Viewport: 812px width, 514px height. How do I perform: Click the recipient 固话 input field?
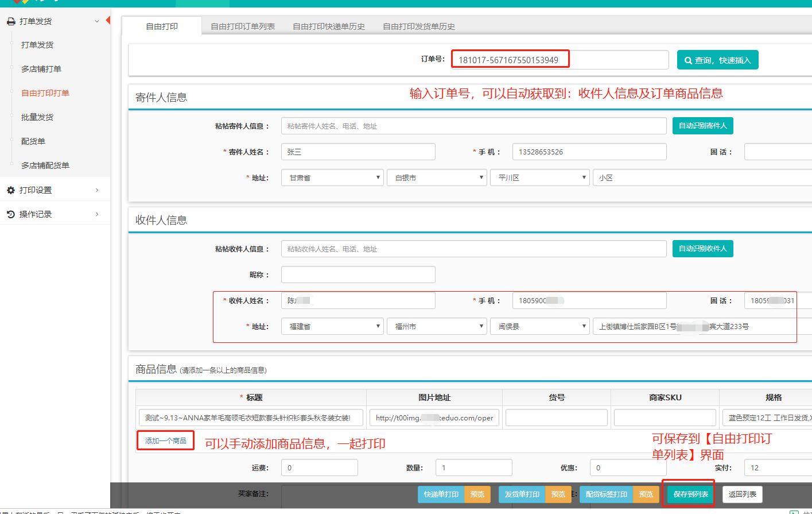[x=778, y=300]
